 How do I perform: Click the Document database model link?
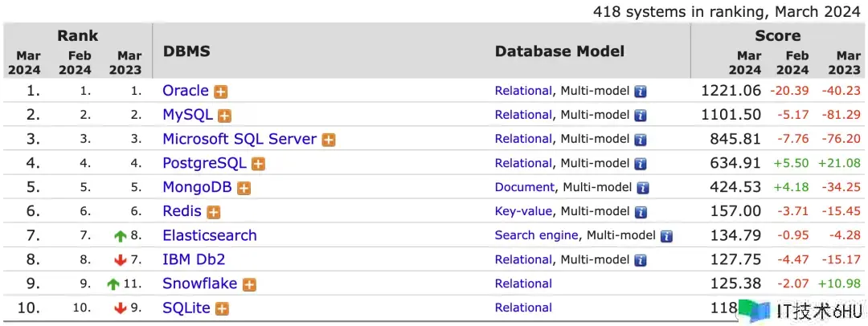pos(524,187)
